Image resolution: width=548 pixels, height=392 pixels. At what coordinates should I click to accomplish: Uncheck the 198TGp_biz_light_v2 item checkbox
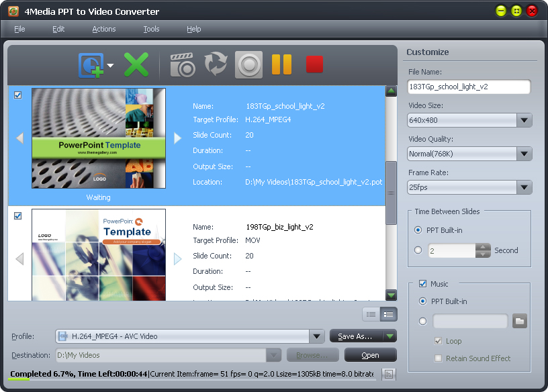coord(18,216)
